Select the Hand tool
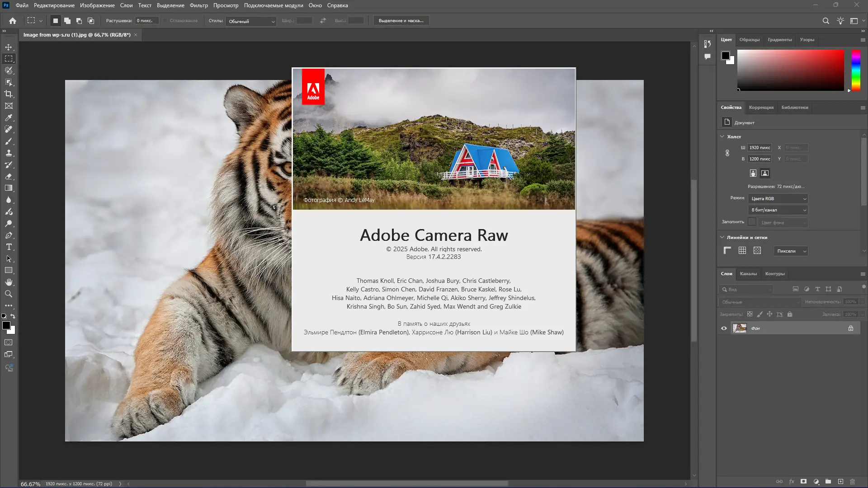 click(9, 282)
